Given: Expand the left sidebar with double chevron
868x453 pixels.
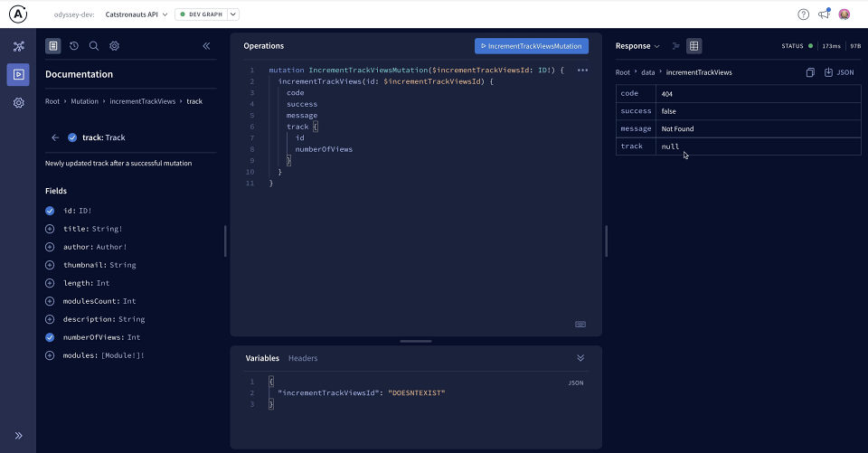Looking at the screenshot, I should coord(18,435).
